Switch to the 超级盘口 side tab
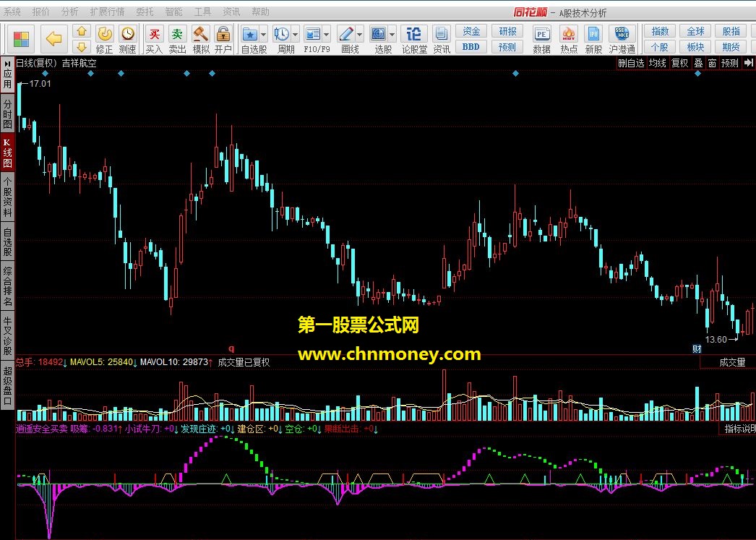This screenshot has height=540, width=756. coord(7,385)
